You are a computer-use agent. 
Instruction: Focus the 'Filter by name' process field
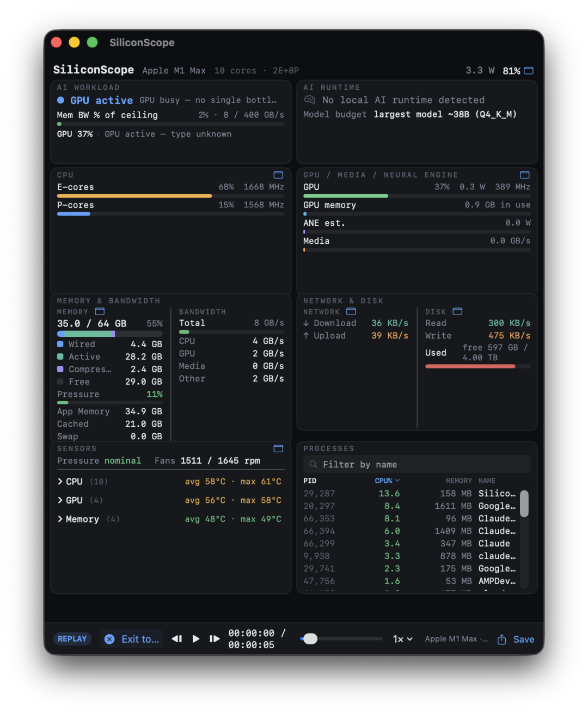coord(417,464)
